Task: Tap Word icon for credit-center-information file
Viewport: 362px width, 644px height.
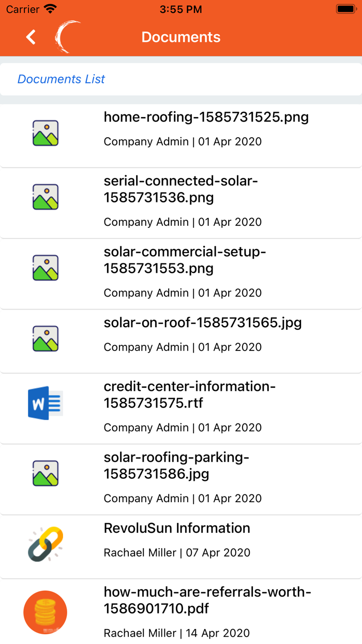Action: pos(46,402)
